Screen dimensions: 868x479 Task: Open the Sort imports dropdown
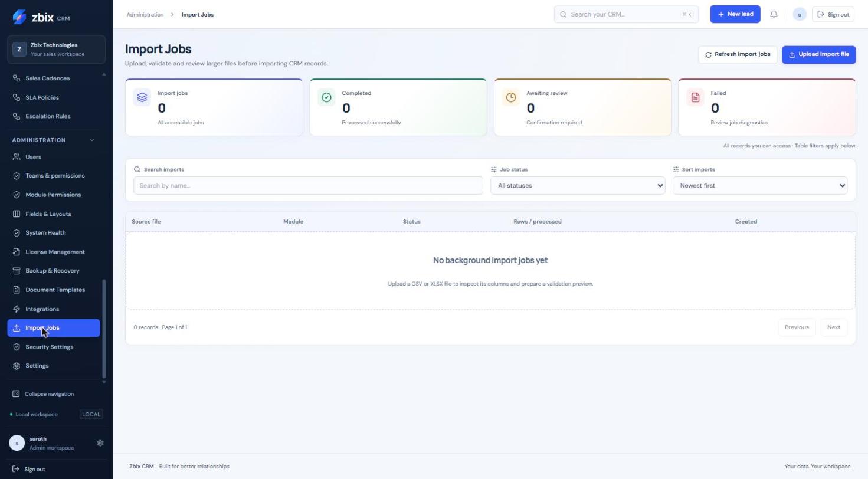760,186
